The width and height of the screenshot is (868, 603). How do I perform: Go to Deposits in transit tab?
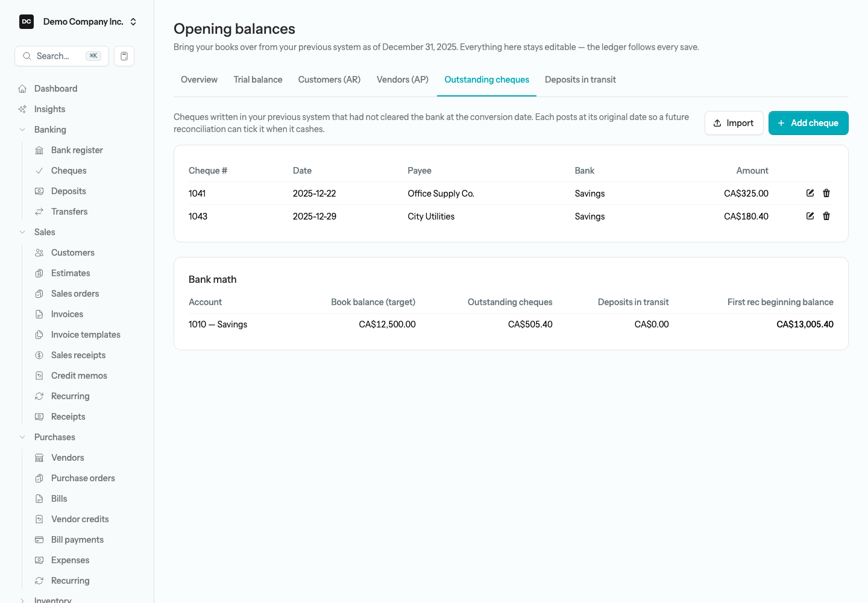(580, 80)
